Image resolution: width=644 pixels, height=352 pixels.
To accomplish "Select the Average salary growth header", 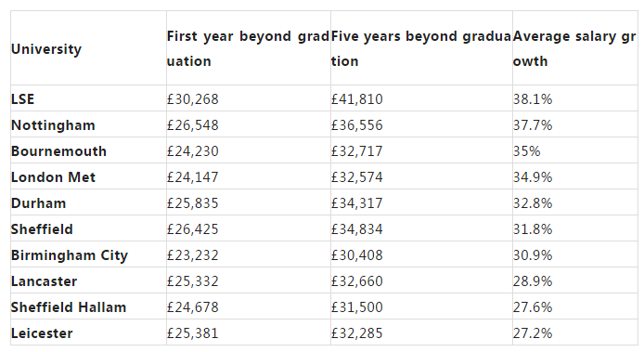I will [574, 48].
